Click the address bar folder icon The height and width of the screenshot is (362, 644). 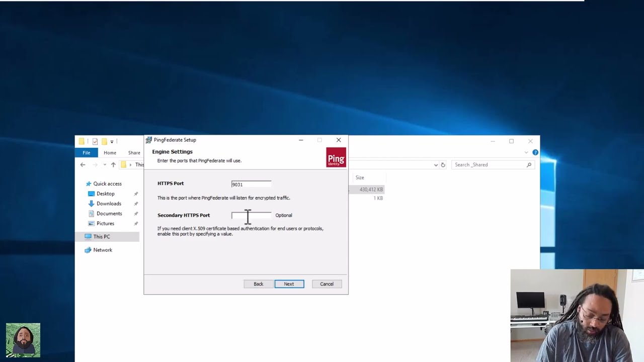123,165
